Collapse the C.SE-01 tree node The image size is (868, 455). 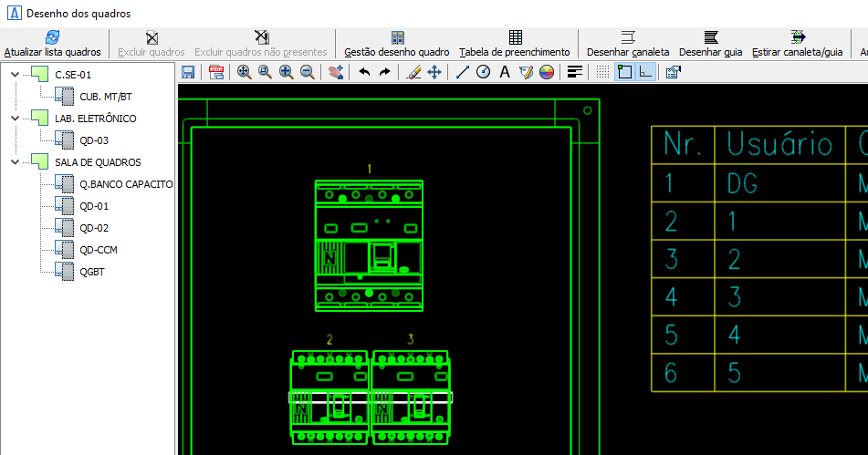(x=15, y=74)
